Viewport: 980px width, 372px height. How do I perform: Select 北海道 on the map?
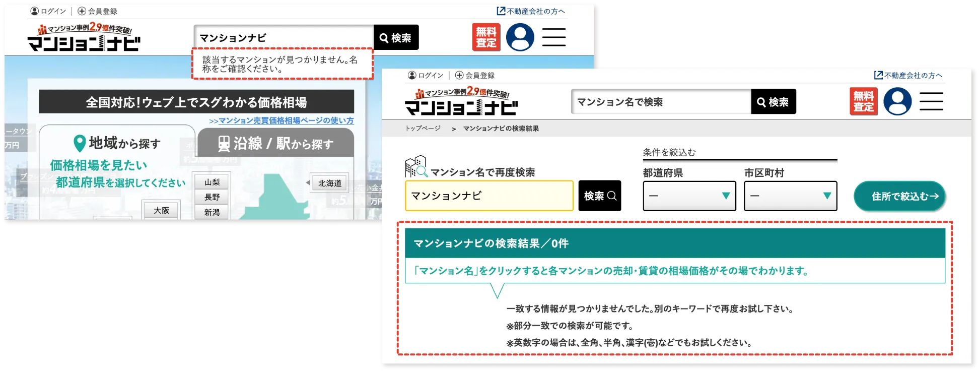pos(330,183)
